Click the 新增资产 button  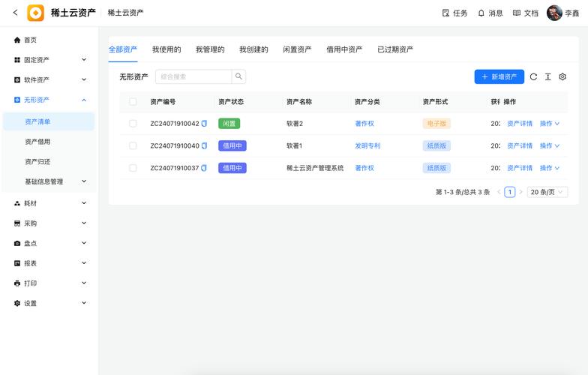coord(499,76)
